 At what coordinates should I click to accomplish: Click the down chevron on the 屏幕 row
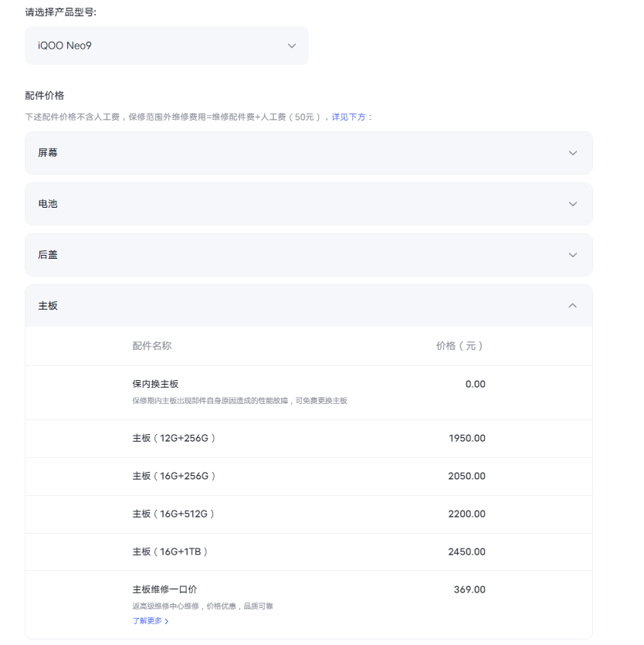tap(572, 153)
